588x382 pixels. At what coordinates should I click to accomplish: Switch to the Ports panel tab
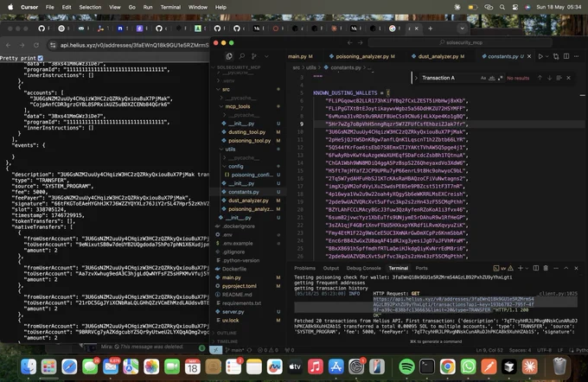tap(421, 268)
